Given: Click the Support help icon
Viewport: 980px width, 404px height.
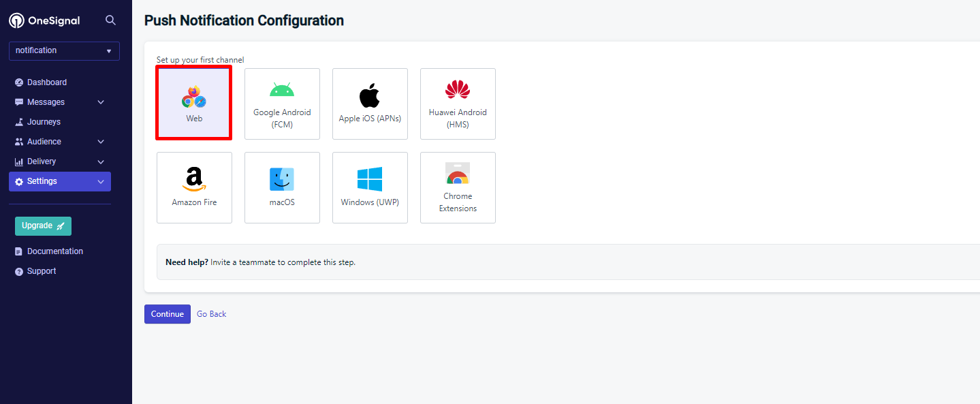Looking at the screenshot, I should tap(19, 271).
